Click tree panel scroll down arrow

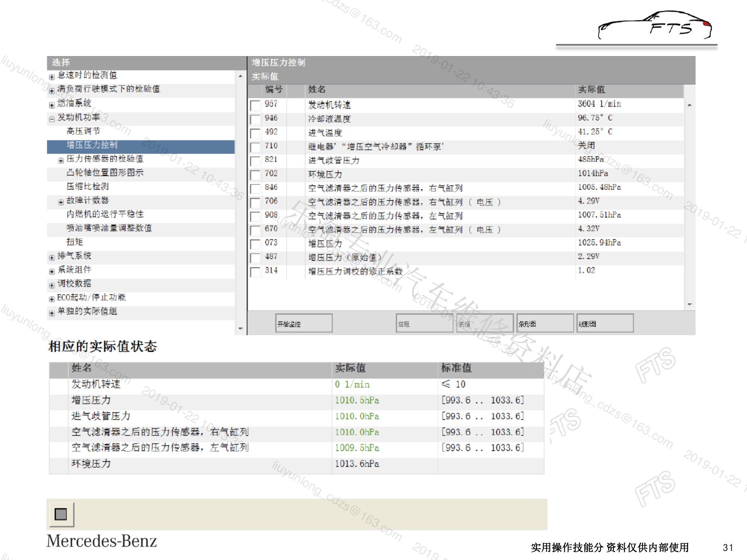[x=241, y=329]
